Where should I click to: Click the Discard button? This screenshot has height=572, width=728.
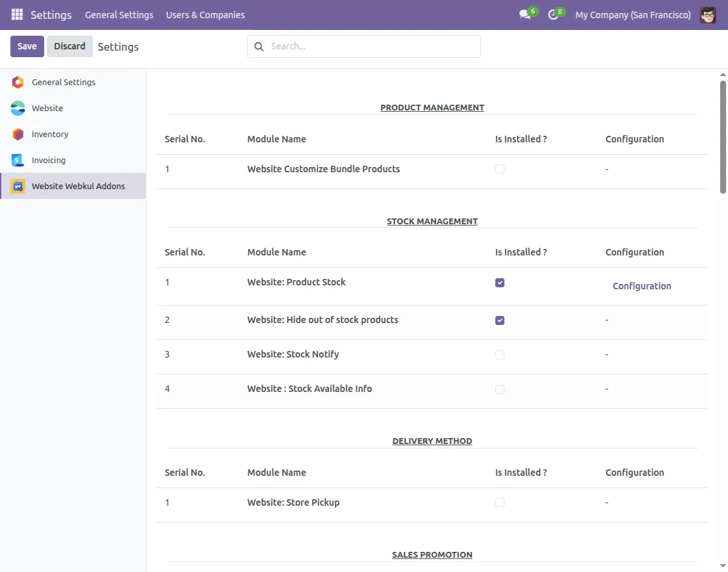click(x=70, y=46)
